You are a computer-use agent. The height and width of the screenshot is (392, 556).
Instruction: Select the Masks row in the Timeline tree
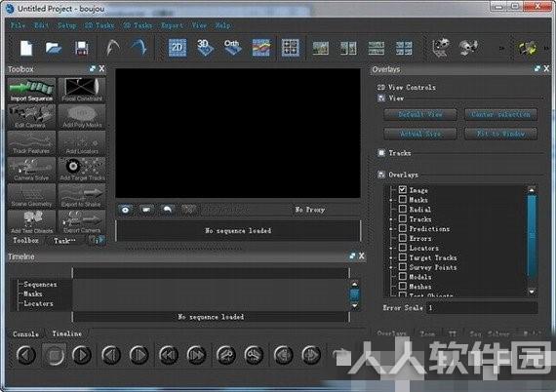(32, 294)
